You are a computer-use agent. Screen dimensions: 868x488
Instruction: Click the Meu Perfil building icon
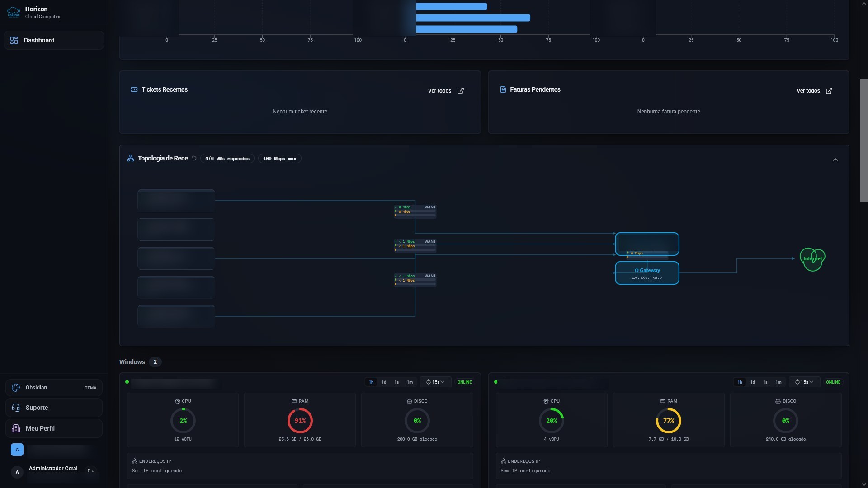[x=16, y=428]
